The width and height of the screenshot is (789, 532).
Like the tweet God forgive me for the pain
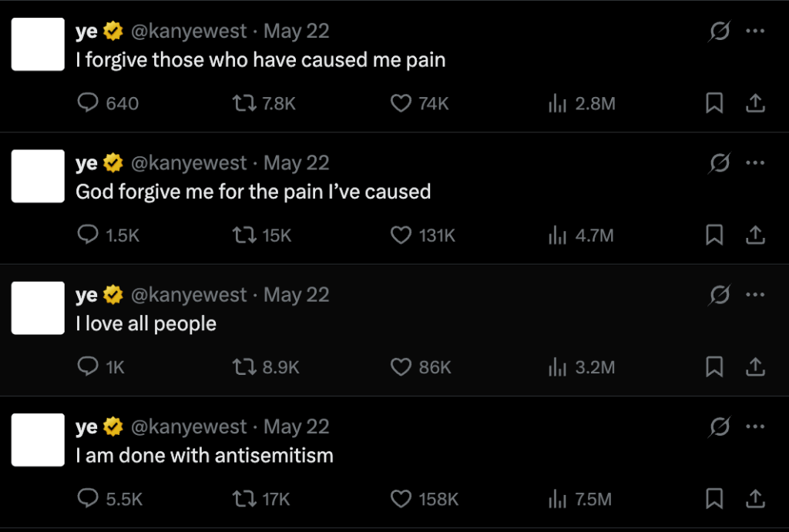pyautogui.click(x=401, y=236)
